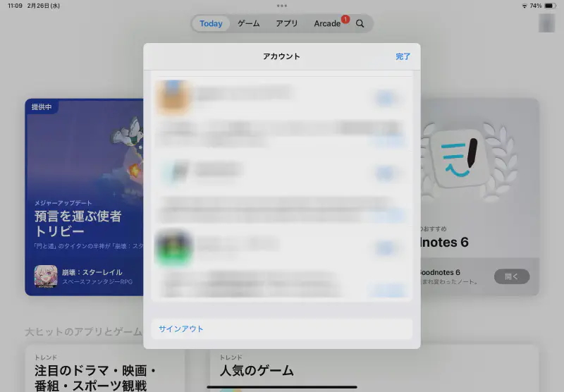Tap the search magnifying glass icon
Image resolution: width=564 pixels, height=392 pixels.
pyautogui.click(x=360, y=24)
